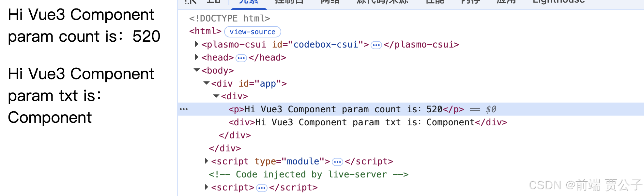644x196 pixels.
Task: Expand the last plain script node
Action: pyautogui.click(x=206, y=187)
